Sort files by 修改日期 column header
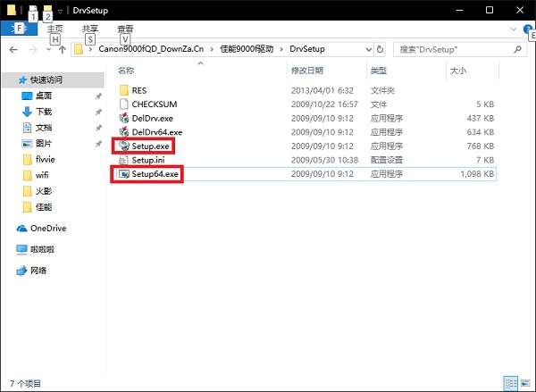536x392 pixels. click(307, 71)
